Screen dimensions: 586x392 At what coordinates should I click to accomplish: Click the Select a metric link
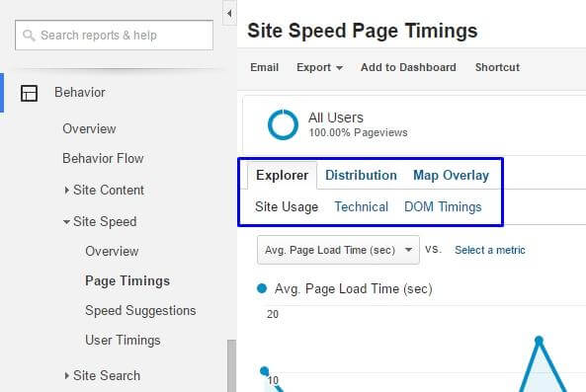(x=490, y=250)
